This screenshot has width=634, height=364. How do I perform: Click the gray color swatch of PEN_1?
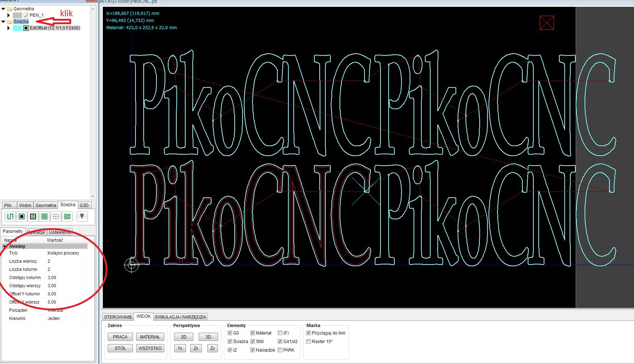point(17,15)
